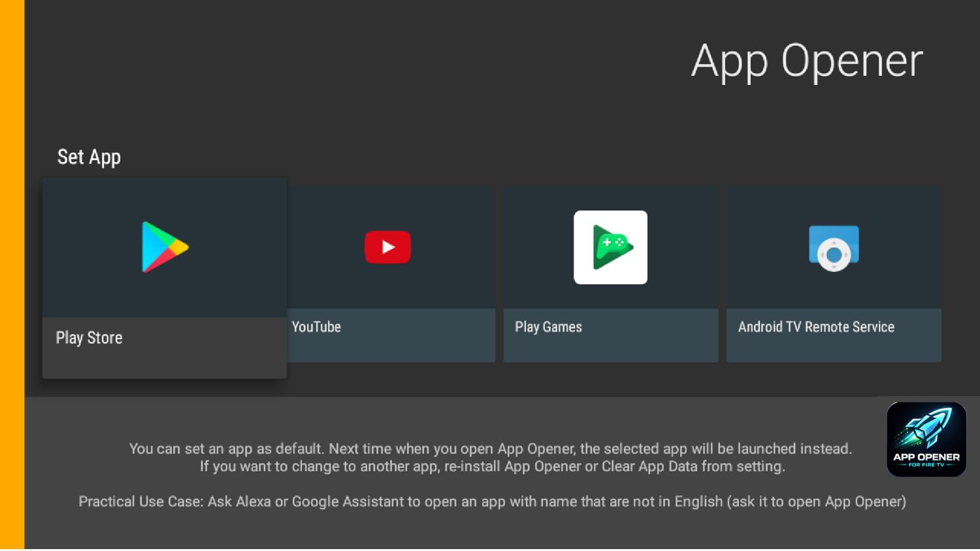Click the "Practical Use Case" hint line
This screenshot has width=980, height=551.
492,501
